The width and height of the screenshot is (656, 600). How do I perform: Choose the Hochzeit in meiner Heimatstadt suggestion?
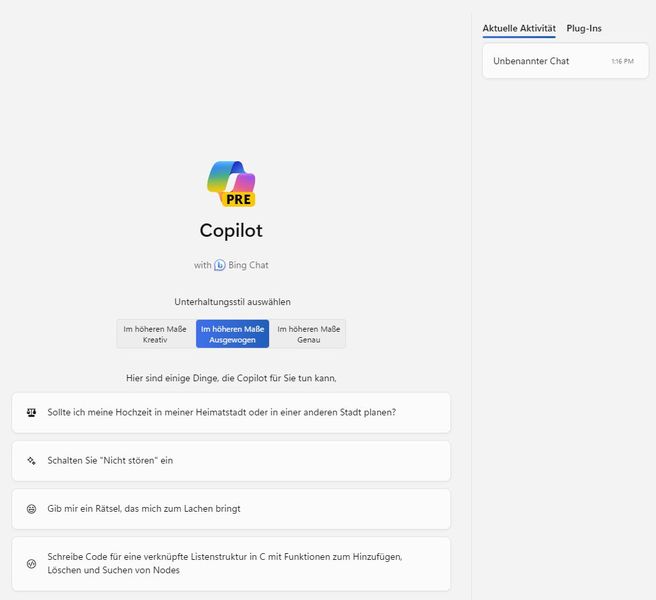click(x=231, y=413)
